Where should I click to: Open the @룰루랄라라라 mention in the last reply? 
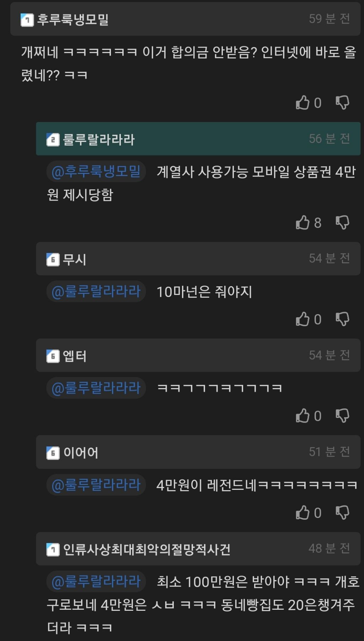pyautogui.click(x=96, y=582)
